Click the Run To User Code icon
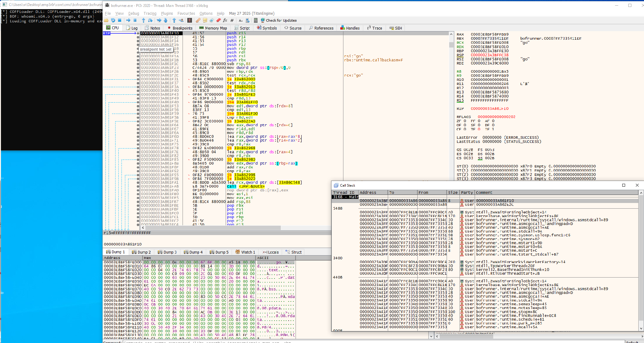 [181, 20]
